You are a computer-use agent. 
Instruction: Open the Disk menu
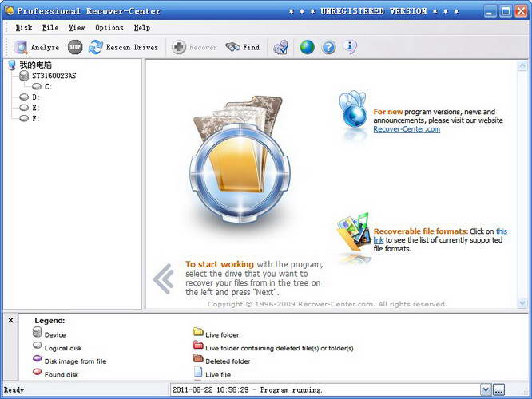(x=24, y=28)
